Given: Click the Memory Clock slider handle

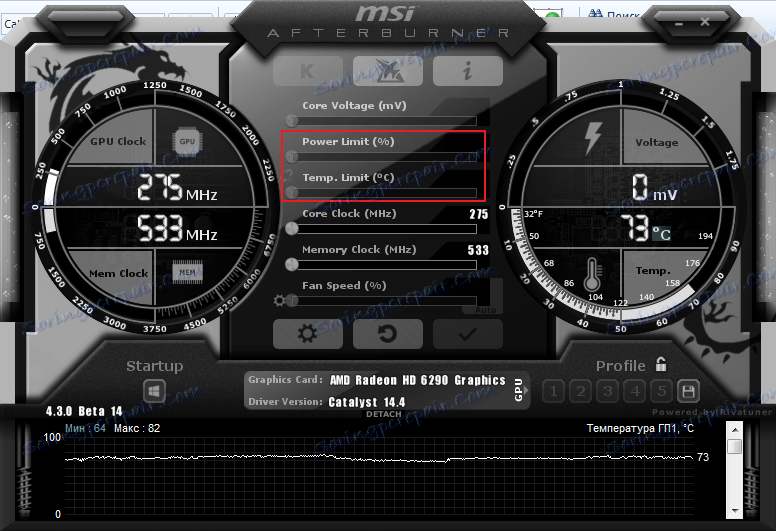Looking at the screenshot, I should (292, 264).
